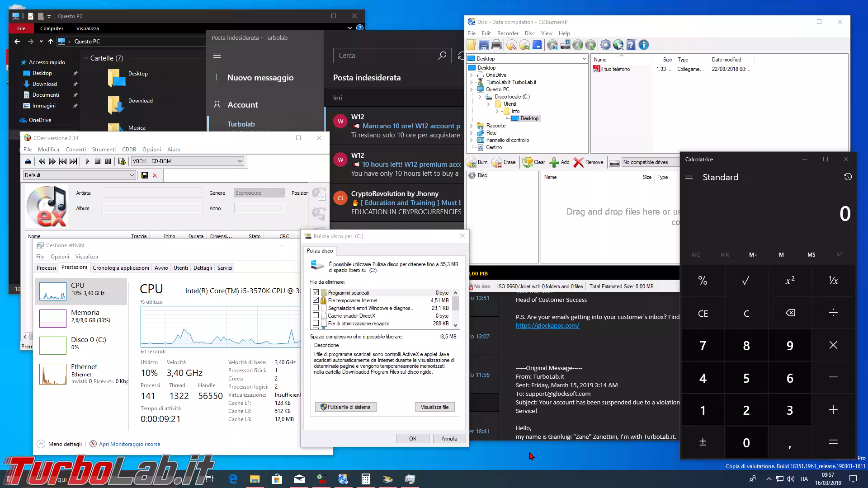Open the hamburger menu in Mail app
This screenshot has width=868, height=488.
[x=217, y=56]
